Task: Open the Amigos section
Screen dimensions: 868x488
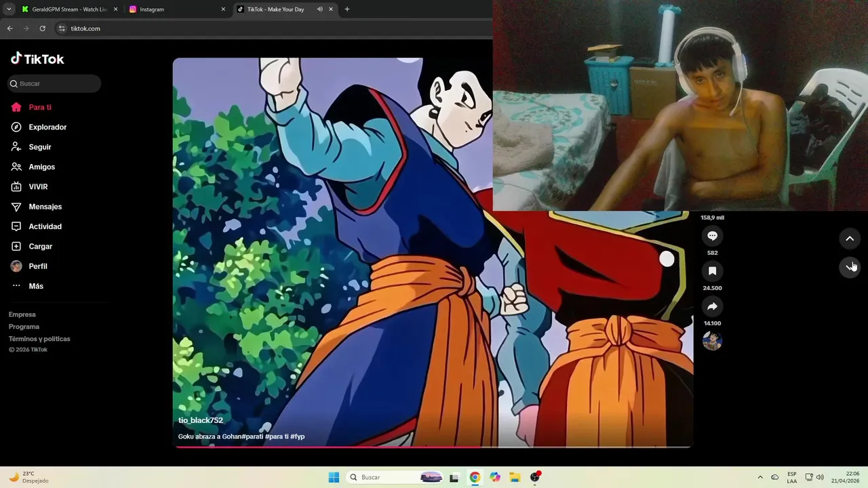Action: (x=42, y=167)
